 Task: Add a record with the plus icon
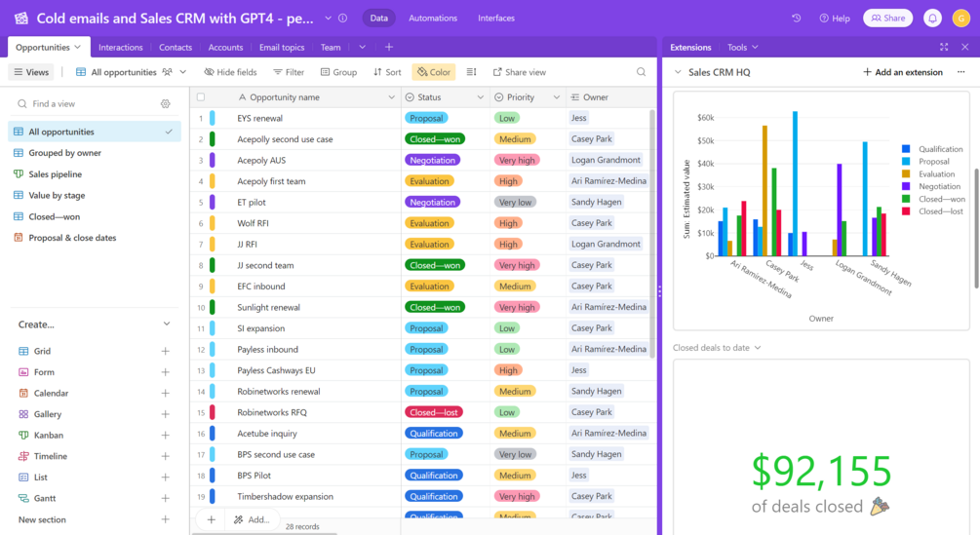point(212,519)
